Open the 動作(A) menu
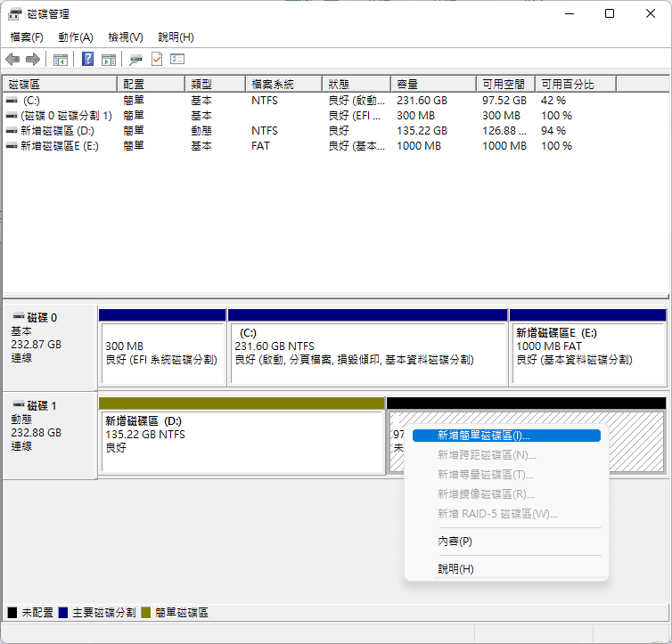 (76, 37)
